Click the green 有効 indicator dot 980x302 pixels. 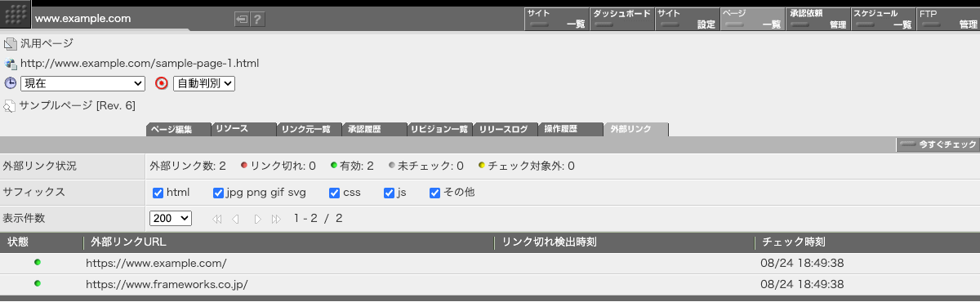334,165
